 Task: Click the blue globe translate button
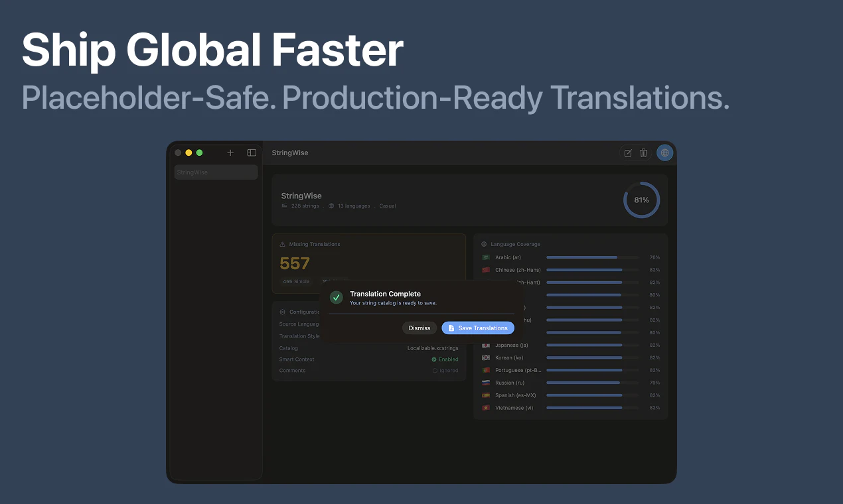(665, 153)
